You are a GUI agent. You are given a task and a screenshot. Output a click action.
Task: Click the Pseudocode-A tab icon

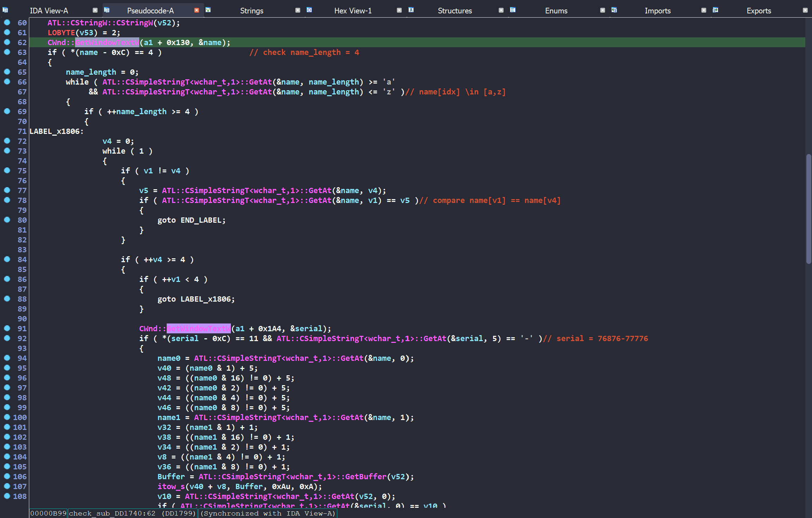click(107, 10)
